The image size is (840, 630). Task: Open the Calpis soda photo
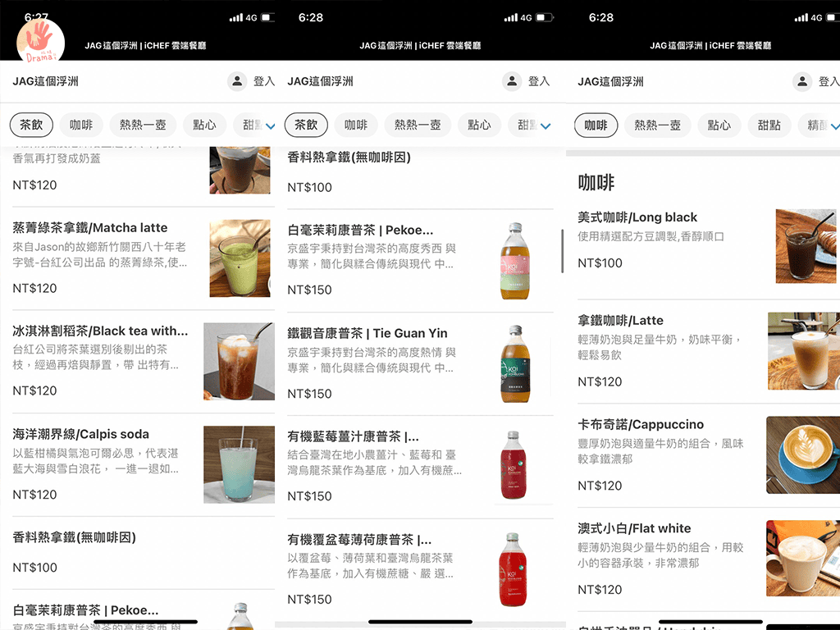[238, 464]
